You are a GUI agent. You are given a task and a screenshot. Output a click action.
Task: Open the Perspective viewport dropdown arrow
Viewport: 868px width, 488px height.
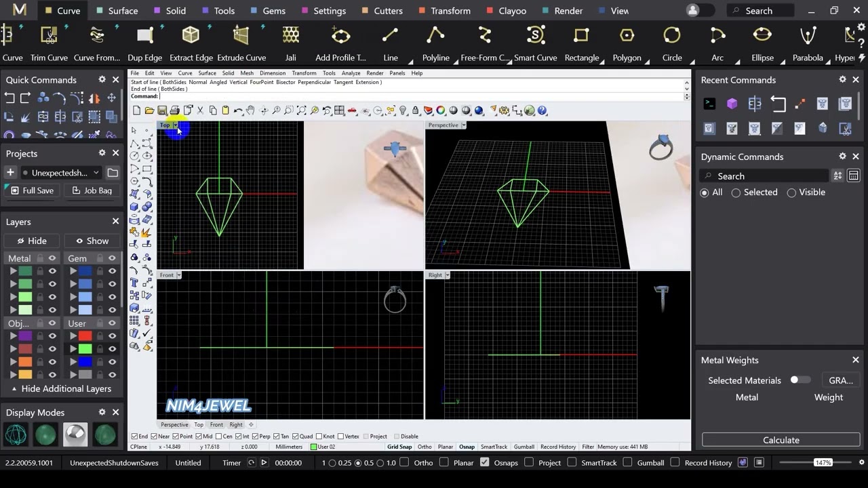pyautogui.click(x=464, y=125)
